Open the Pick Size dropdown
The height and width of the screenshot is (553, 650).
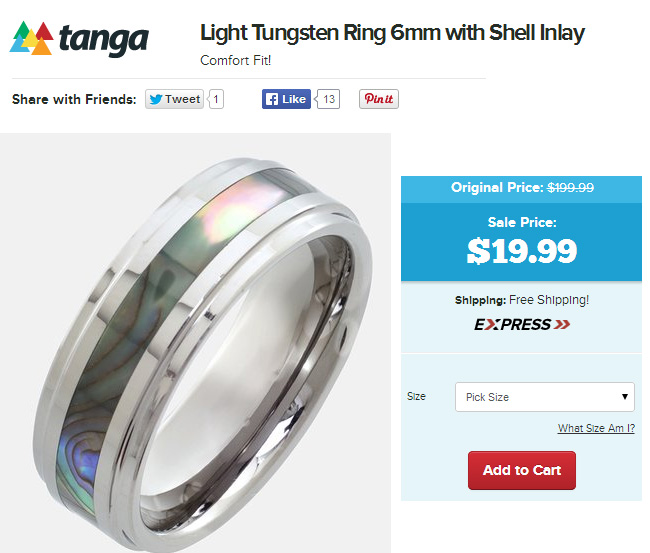point(545,397)
